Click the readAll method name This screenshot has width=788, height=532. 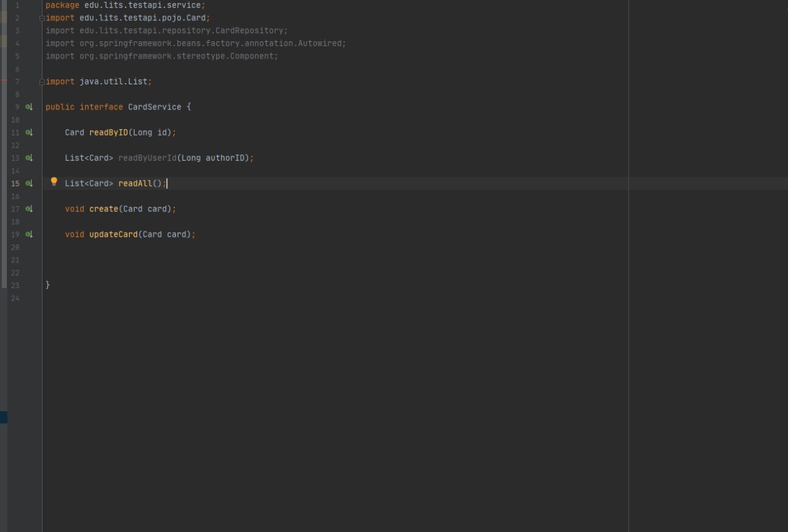tap(135, 183)
